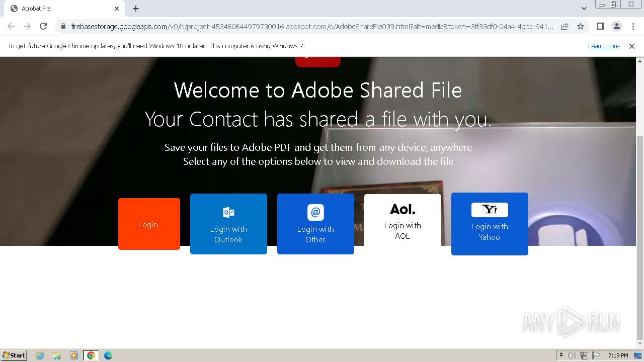The width and height of the screenshot is (644, 362).
Task: Open the 7:19 PM clock
Action: coord(618,355)
